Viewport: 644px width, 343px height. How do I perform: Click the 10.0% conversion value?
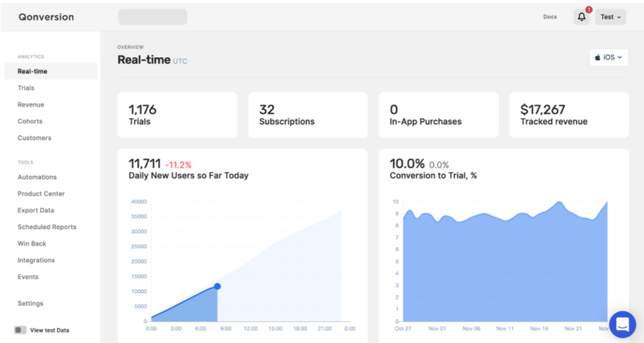click(407, 164)
